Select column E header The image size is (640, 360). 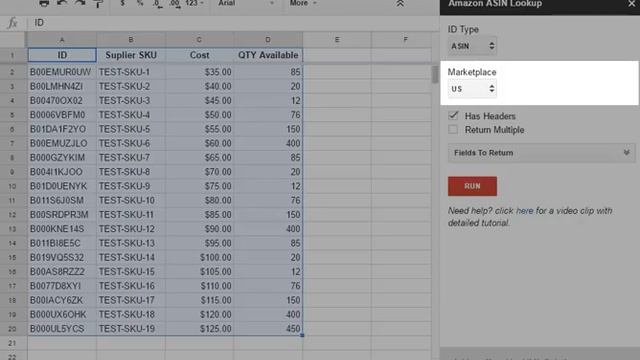[337, 40]
